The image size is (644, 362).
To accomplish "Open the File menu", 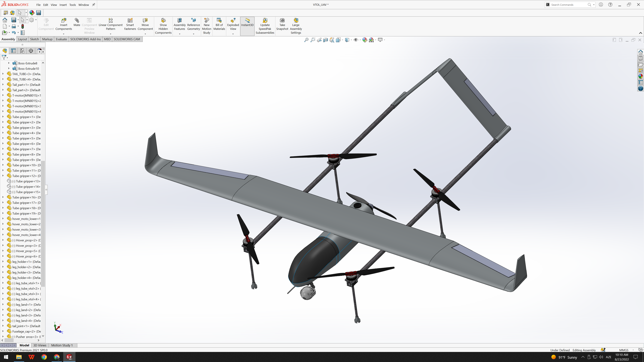I will click(38, 5).
